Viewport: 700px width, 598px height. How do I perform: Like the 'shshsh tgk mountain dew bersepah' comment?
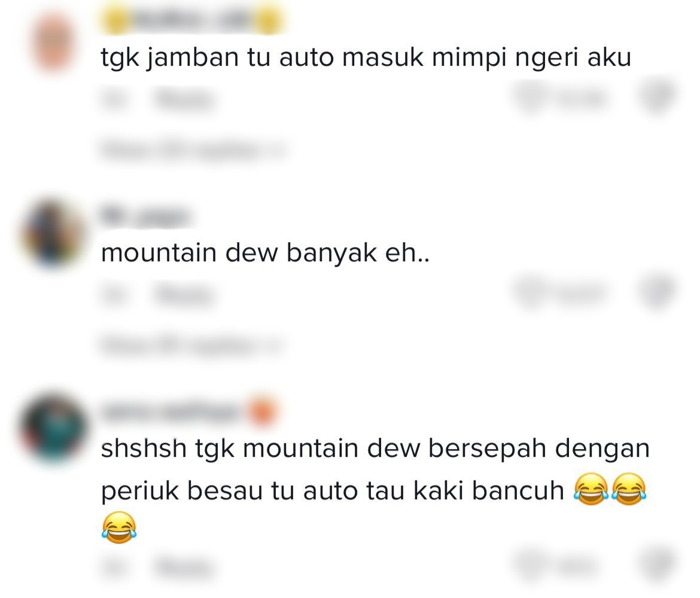tap(560, 565)
